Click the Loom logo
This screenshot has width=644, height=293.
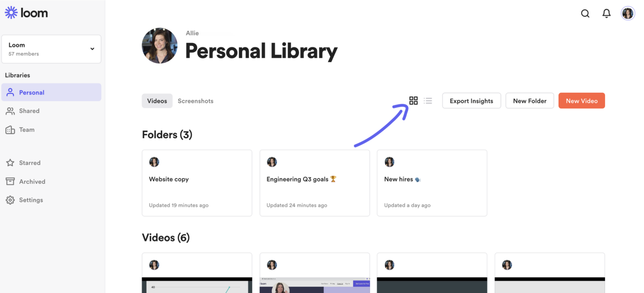pyautogui.click(x=26, y=13)
